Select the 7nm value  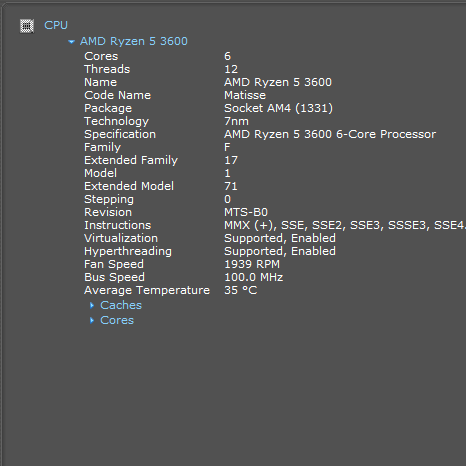(236, 121)
